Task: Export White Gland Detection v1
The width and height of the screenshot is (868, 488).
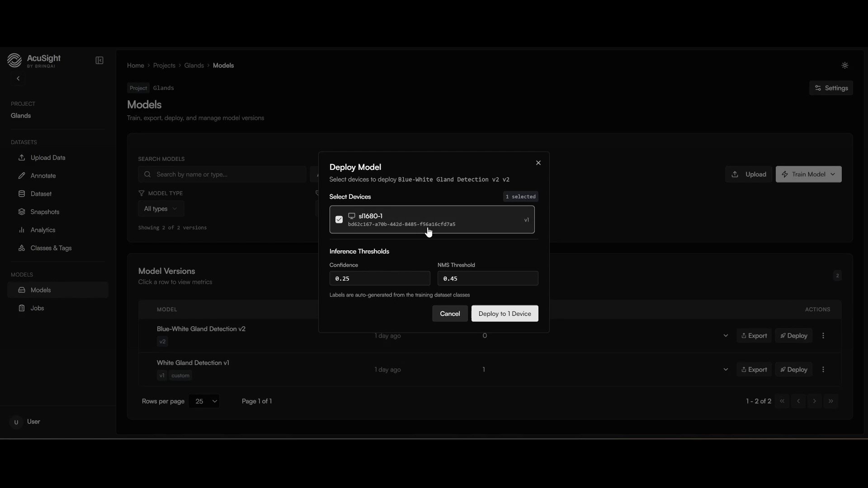Action: click(754, 370)
